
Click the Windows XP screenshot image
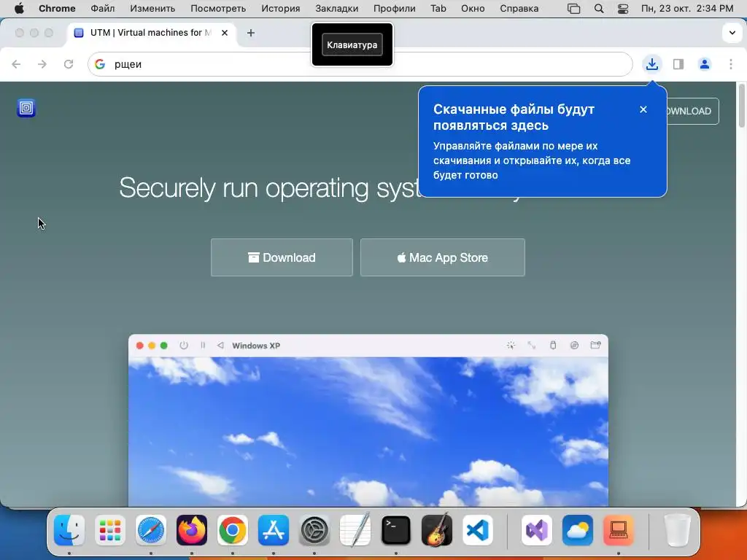pyautogui.click(x=368, y=421)
